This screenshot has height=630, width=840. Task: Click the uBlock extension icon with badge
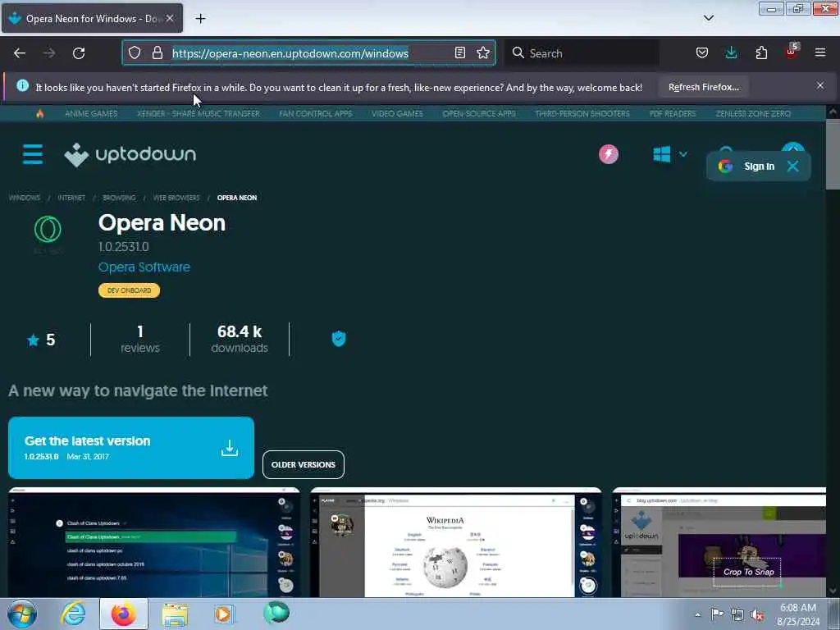(792, 52)
